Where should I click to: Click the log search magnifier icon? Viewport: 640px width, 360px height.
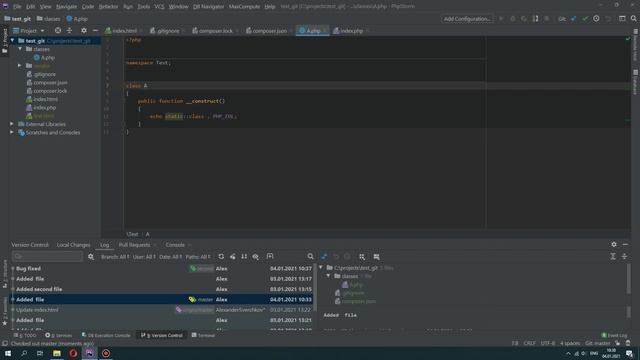pos(310,256)
